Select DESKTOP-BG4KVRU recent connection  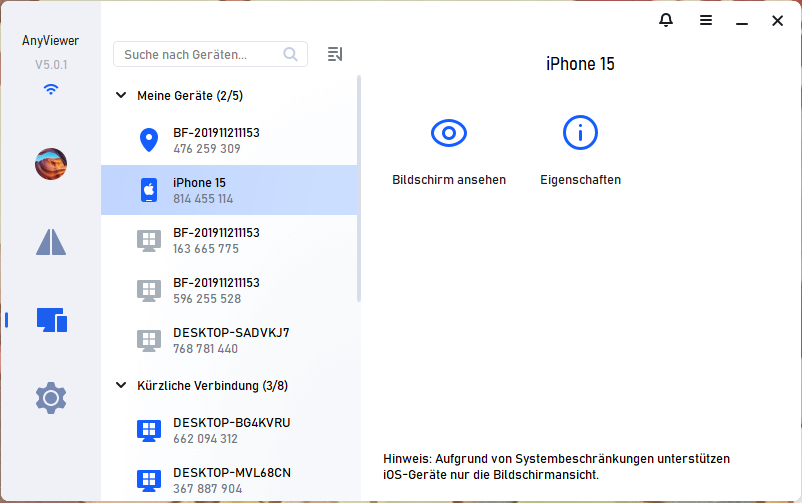pyautogui.click(x=229, y=430)
